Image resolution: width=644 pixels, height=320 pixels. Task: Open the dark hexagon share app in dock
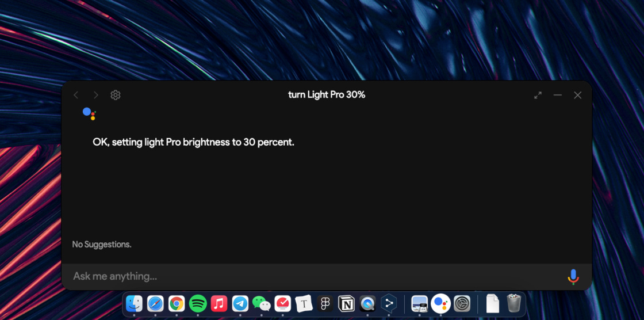[x=389, y=304]
